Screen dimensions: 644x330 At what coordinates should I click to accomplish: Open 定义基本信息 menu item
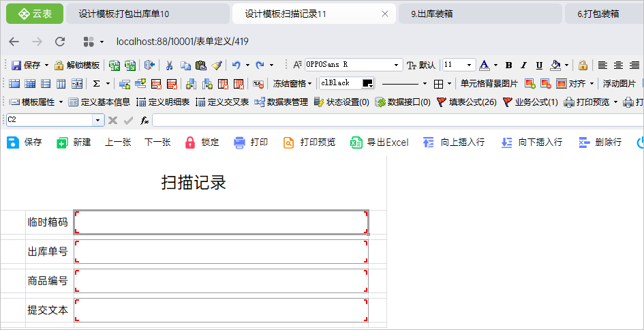pos(99,102)
